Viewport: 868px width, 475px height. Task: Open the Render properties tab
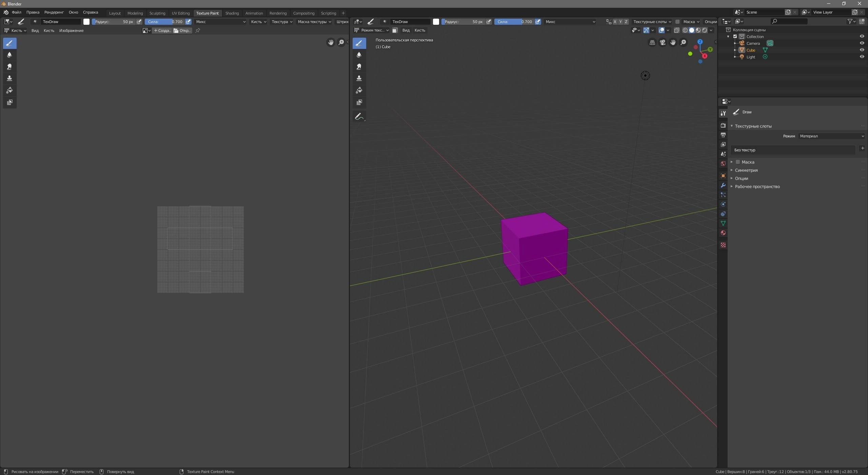point(723,126)
